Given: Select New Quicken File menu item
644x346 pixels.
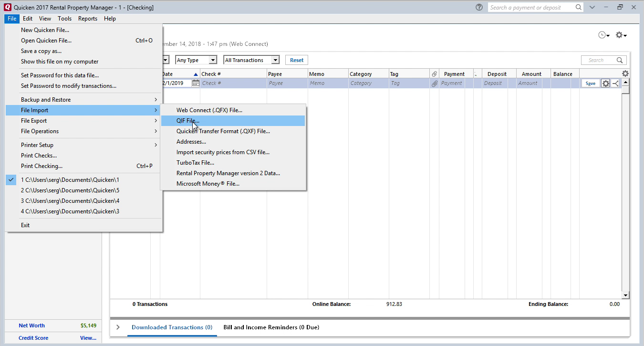Looking at the screenshot, I should (84, 30).
